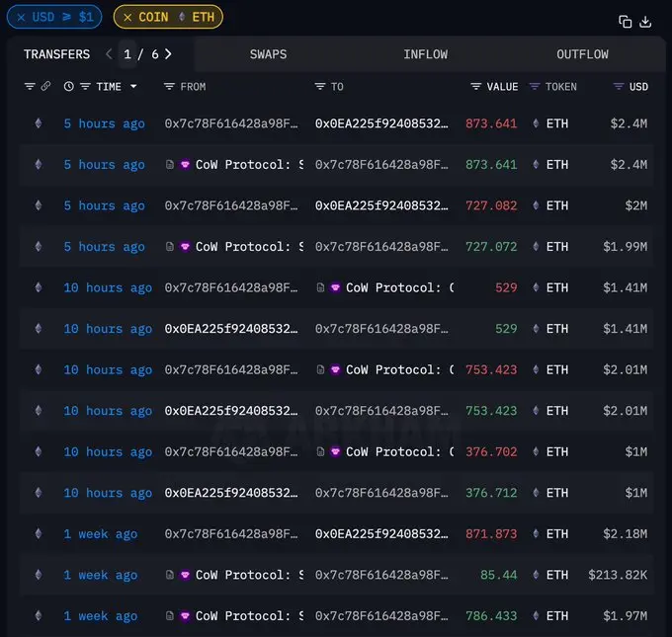Open recipient 0x0EA225f92408532 in $2.4M red row
Screen dimensions: 672x637
pos(381,123)
